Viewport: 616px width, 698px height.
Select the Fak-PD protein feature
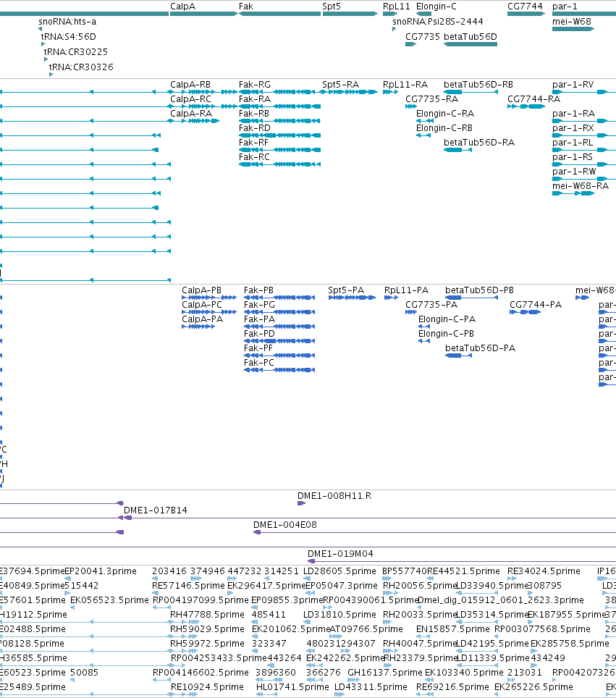pyautogui.click(x=279, y=341)
